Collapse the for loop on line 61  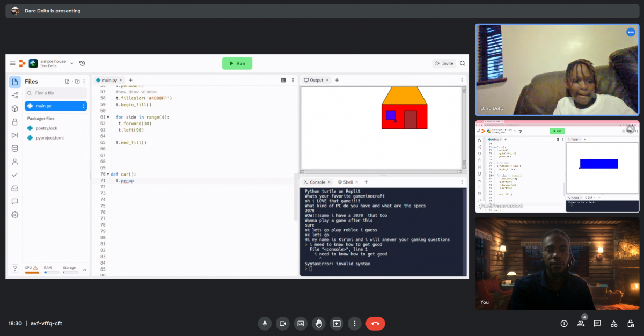pos(108,117)
